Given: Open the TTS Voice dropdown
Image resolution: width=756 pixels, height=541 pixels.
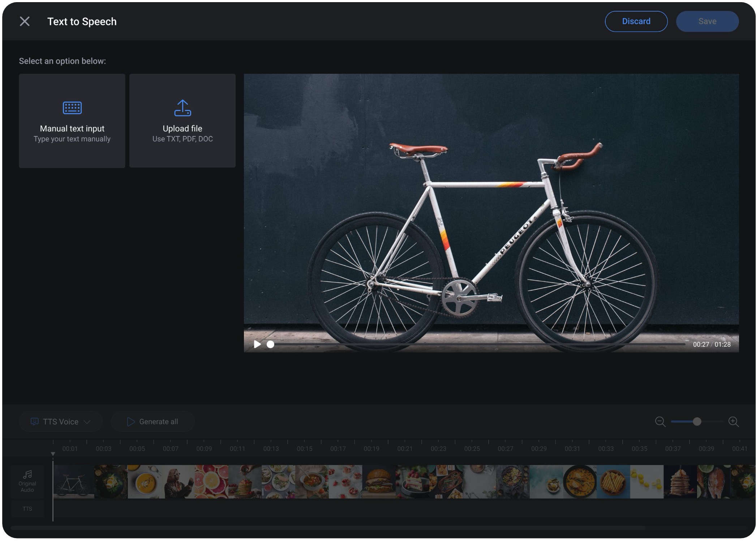Looking at the screenshot, I should point(61,422).
